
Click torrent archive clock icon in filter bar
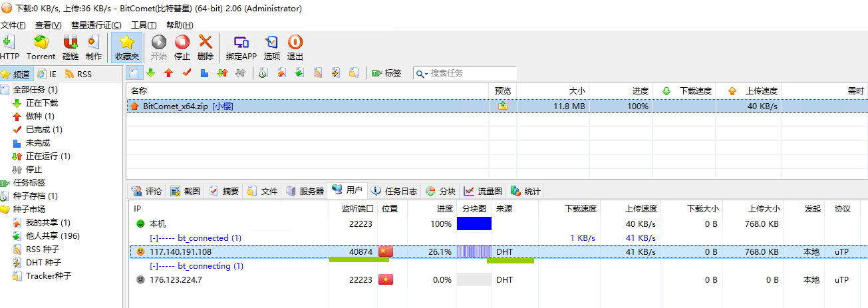pyautogui.click(x=263, y=73)
